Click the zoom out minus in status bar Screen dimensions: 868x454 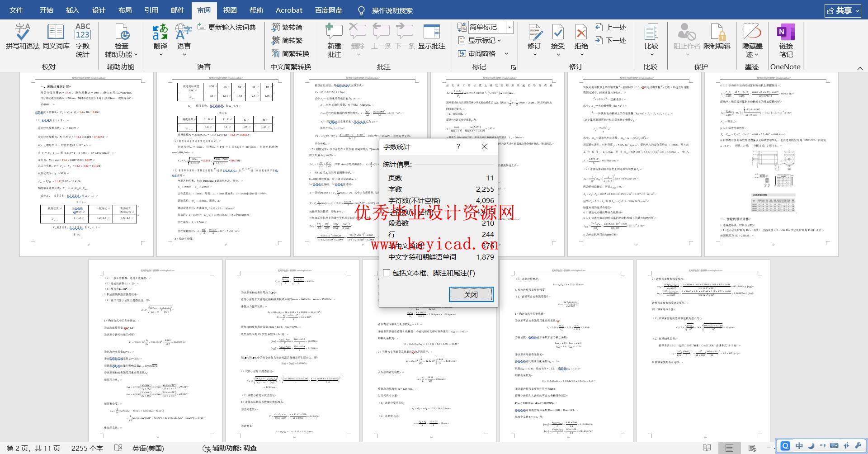pos(769,448)
